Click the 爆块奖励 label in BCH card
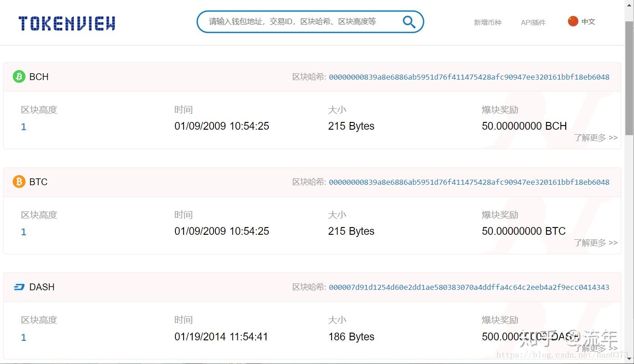 pyautogui.click(x=500, y=110)
